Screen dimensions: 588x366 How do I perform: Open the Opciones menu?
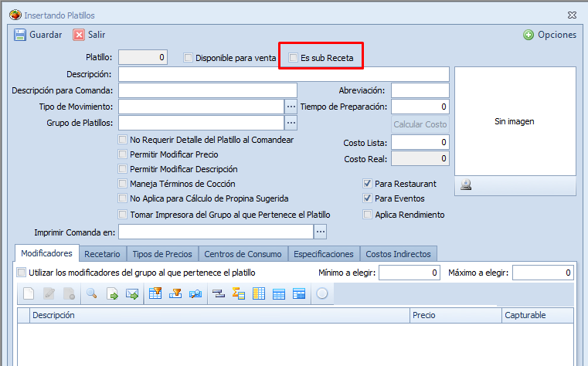tap(549, 35)
